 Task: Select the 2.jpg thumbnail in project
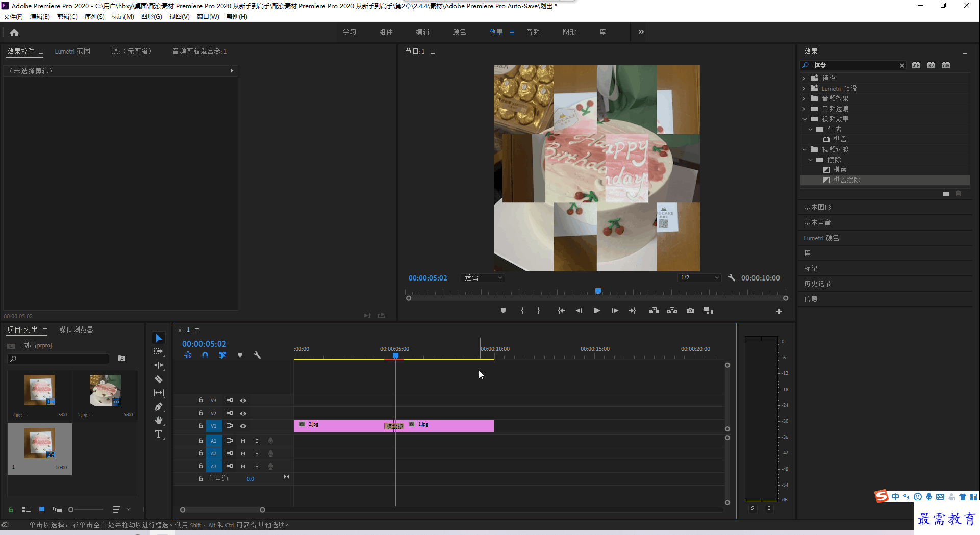click(39, 390)
